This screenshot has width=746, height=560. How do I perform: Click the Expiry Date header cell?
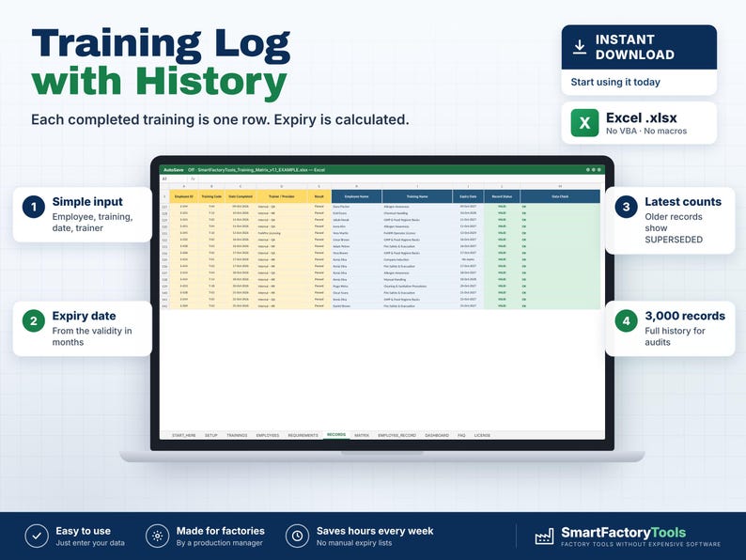[468, 196]
